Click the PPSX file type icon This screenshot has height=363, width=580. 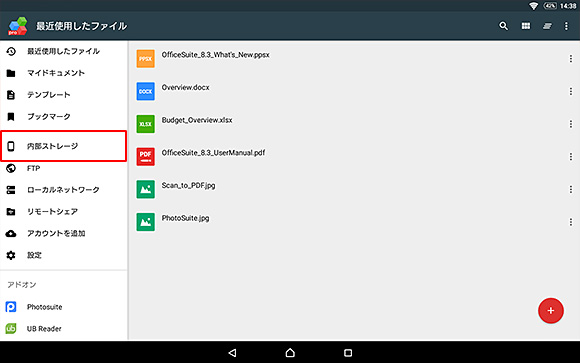click(145, 58)
